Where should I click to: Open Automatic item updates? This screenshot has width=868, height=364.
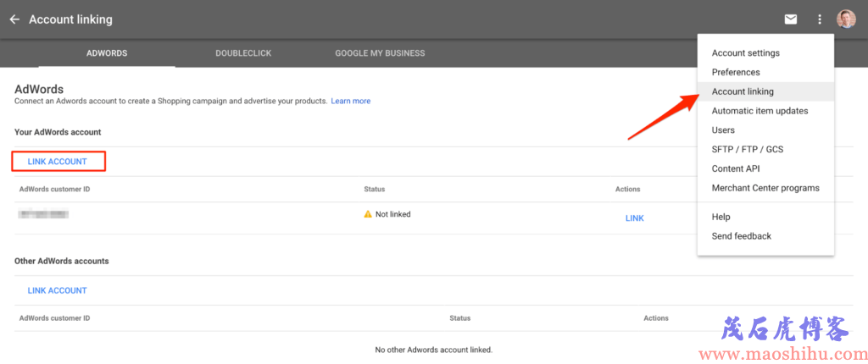tap(765, 111)
